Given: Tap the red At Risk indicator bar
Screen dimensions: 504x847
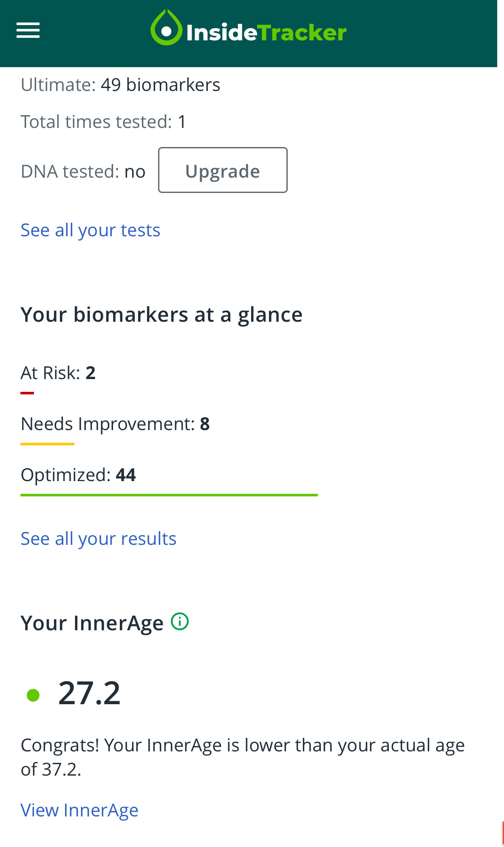Looking at the screenshot, I should (27, 393).
